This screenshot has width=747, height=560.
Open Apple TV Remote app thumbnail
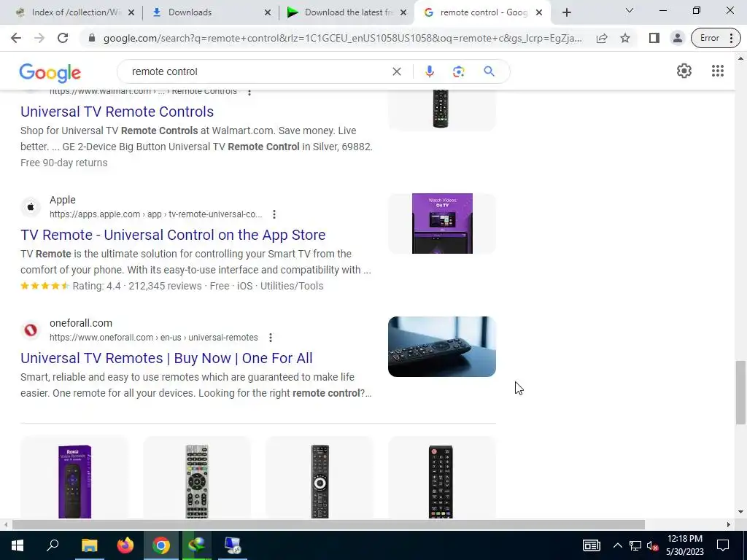click(441, 223)
